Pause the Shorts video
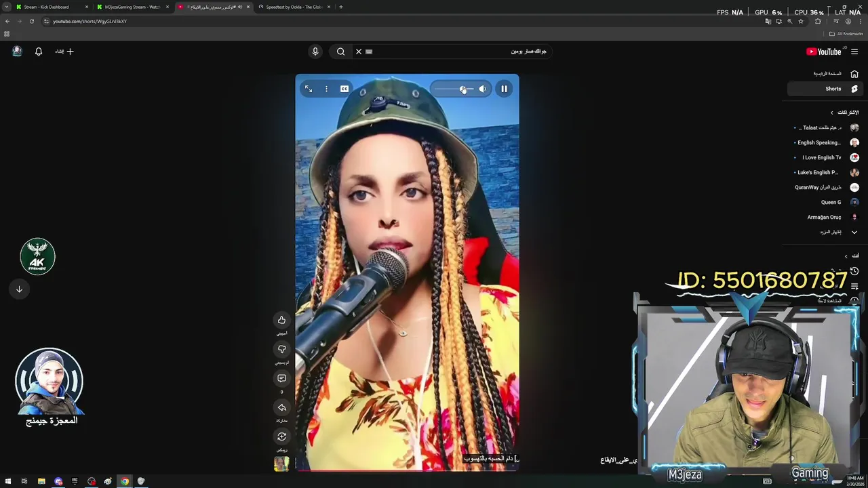The width and height of the screenshot is (868, 488). click(x=504, y=89)
